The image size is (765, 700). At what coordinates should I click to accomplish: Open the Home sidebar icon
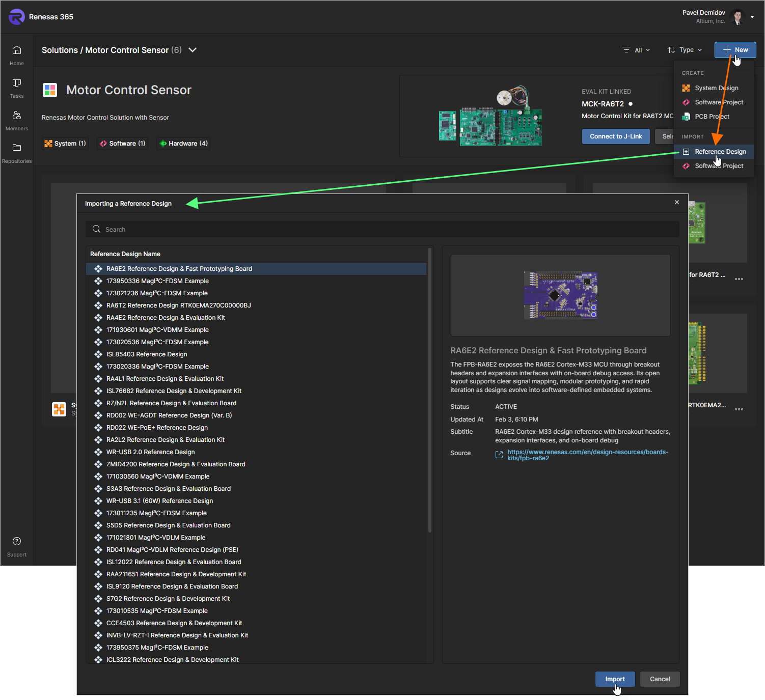[x=17, y=50]
